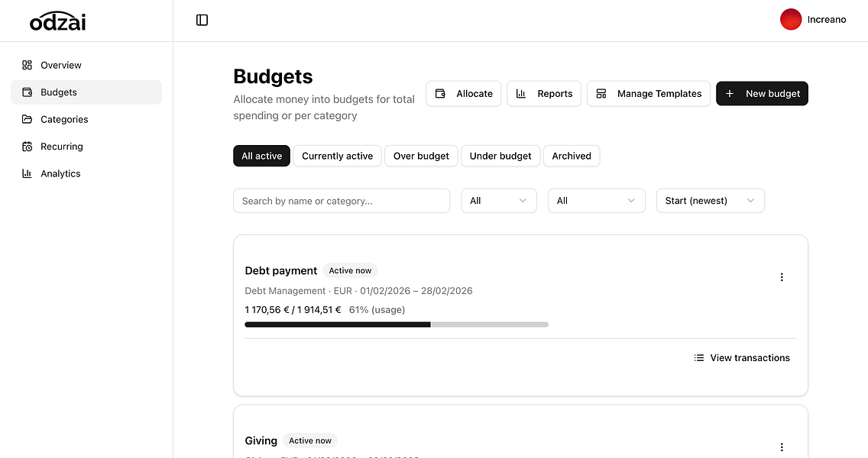Open Recurring in the sidebar

86,147
